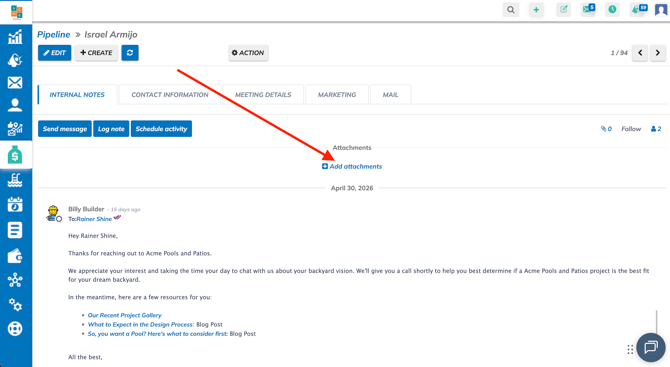Click the Israel Armijo record title
This screenshot has height=367, width=670.
pyautogui.click(x=111, y=35)
